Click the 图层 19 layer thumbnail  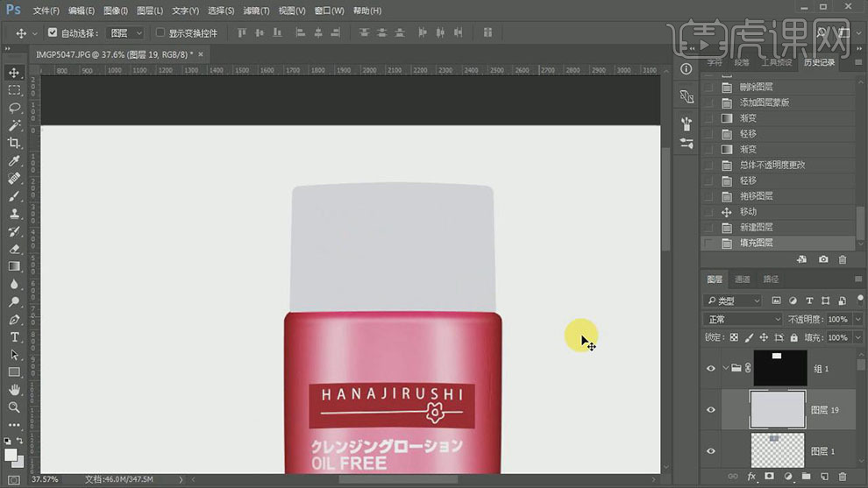coord(777,409)
